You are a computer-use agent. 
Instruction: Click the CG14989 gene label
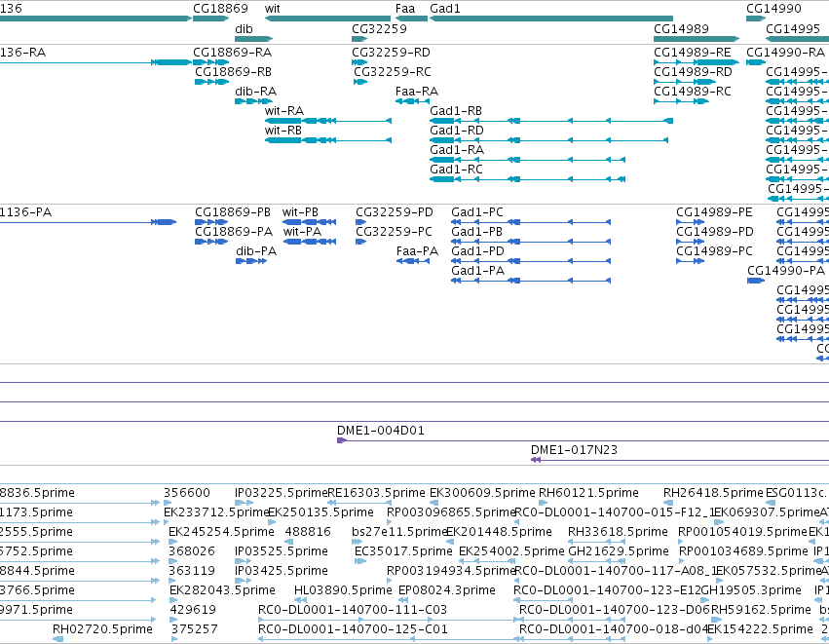point(681,29)
